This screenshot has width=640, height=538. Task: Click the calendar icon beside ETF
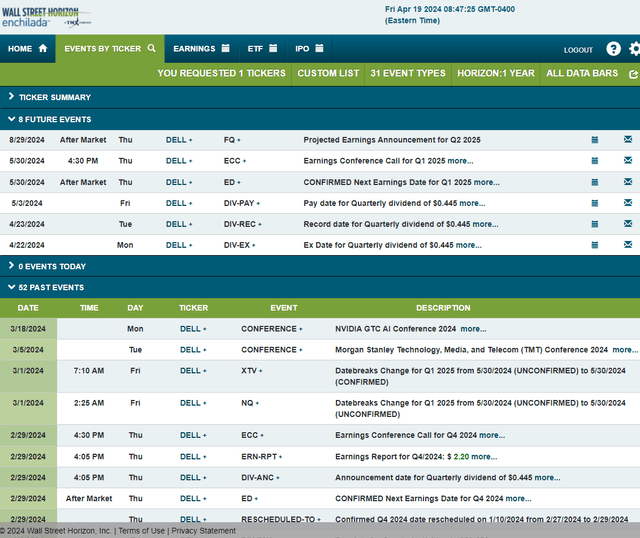click(x=273, y=48)
